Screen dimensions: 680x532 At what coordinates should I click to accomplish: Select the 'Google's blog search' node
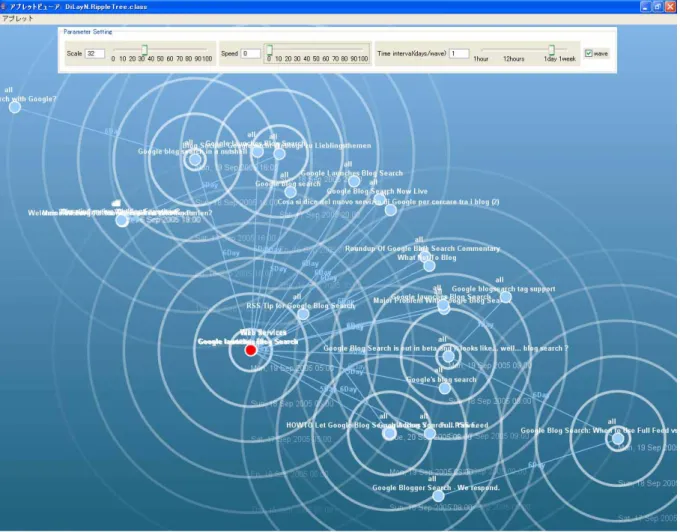pos(445,388)
